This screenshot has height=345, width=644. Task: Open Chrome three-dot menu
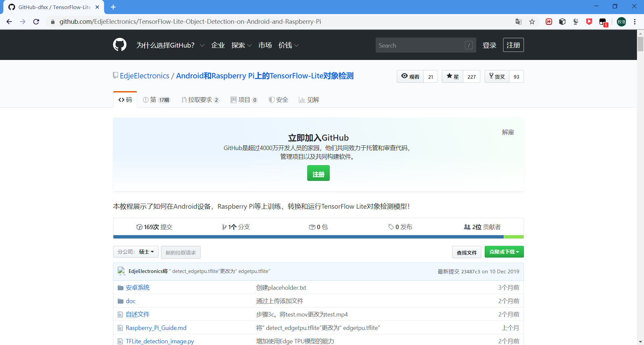(x=635, y=22)
